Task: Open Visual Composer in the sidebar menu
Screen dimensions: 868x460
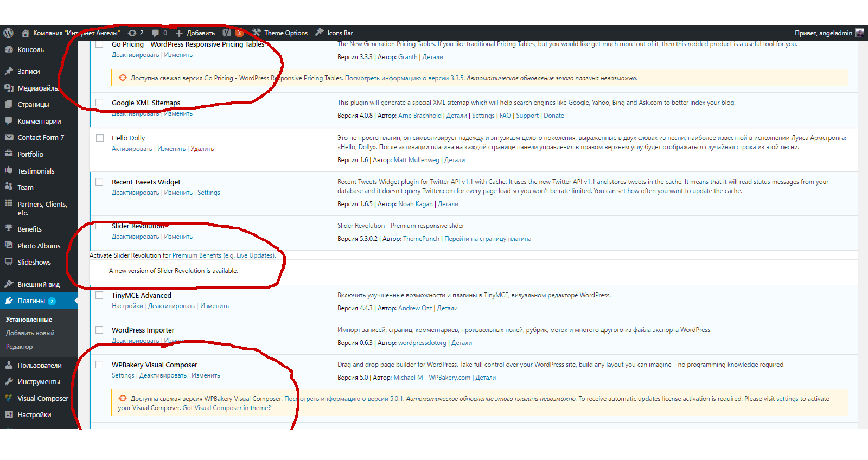Action: 42,398
